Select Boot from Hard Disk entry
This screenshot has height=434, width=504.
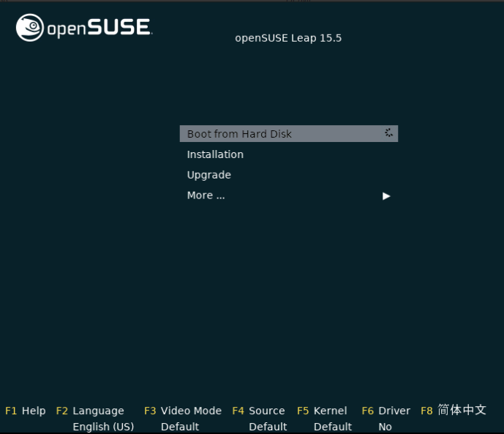pos(289,133)
